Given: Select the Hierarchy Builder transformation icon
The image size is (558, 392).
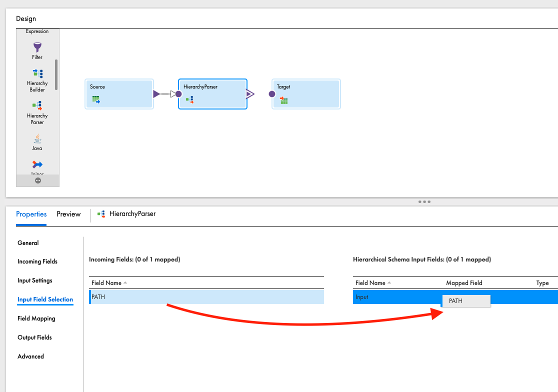Looking at the screenshot, I should (x=37, y=73).
